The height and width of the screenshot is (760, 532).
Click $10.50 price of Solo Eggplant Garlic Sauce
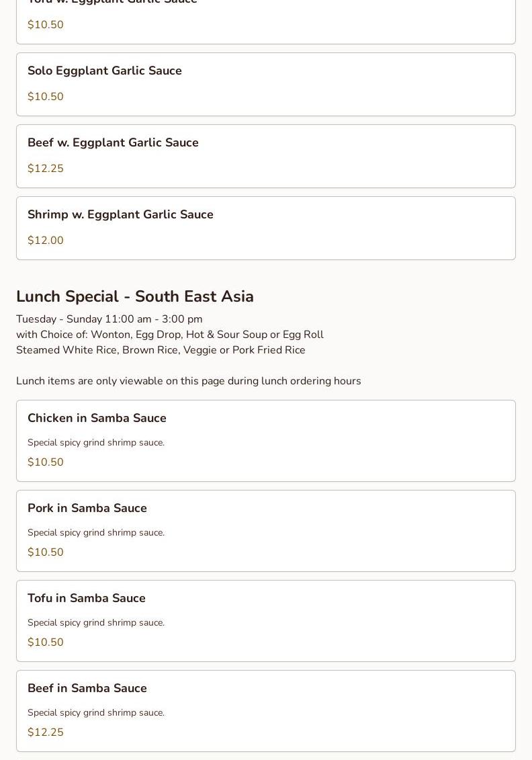[46, 97]
